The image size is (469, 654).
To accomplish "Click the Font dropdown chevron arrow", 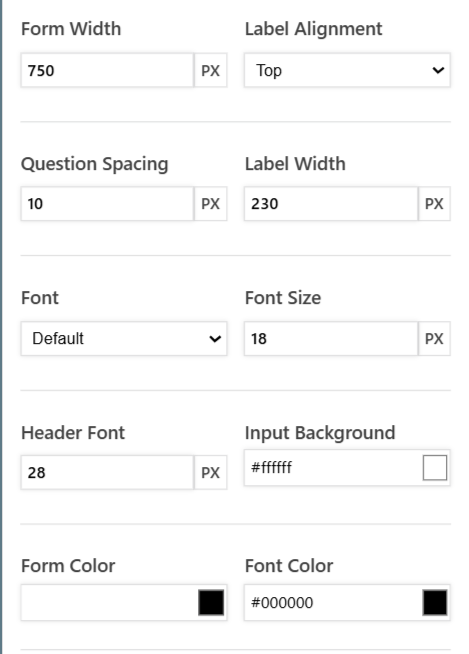I will coord(215,339).
